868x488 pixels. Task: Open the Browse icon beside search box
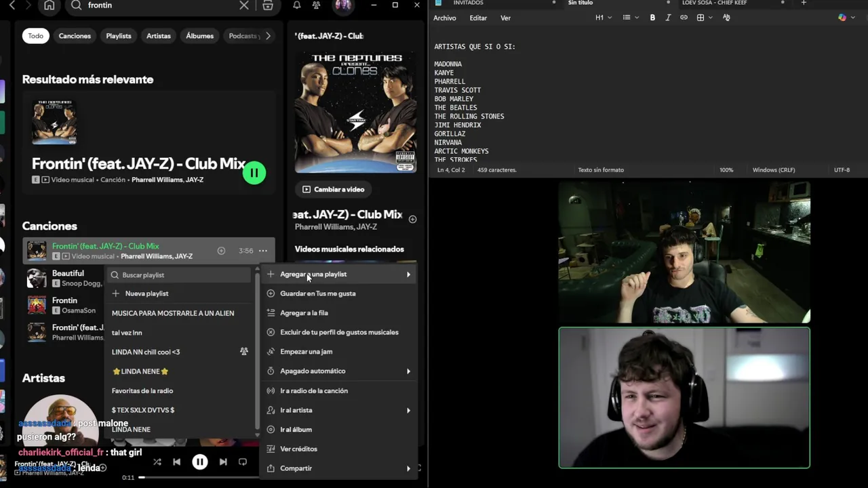pos(268,5)
